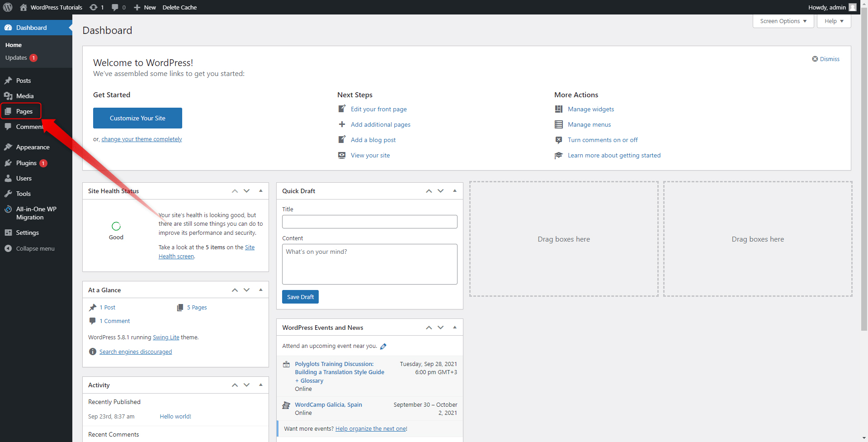
Task: Open the Screen Options dropdown
Action: tap(783, 21)
